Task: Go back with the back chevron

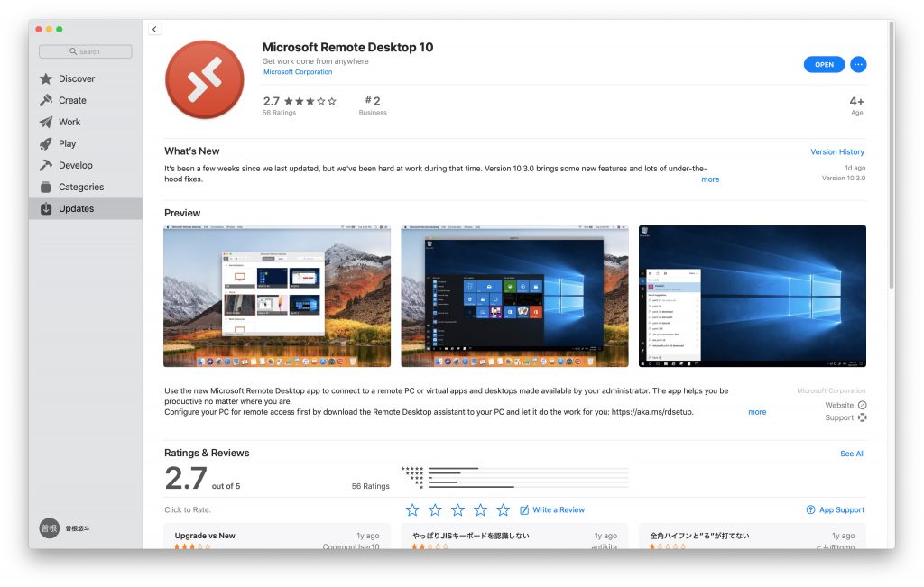Action: (x=154, y=30)
